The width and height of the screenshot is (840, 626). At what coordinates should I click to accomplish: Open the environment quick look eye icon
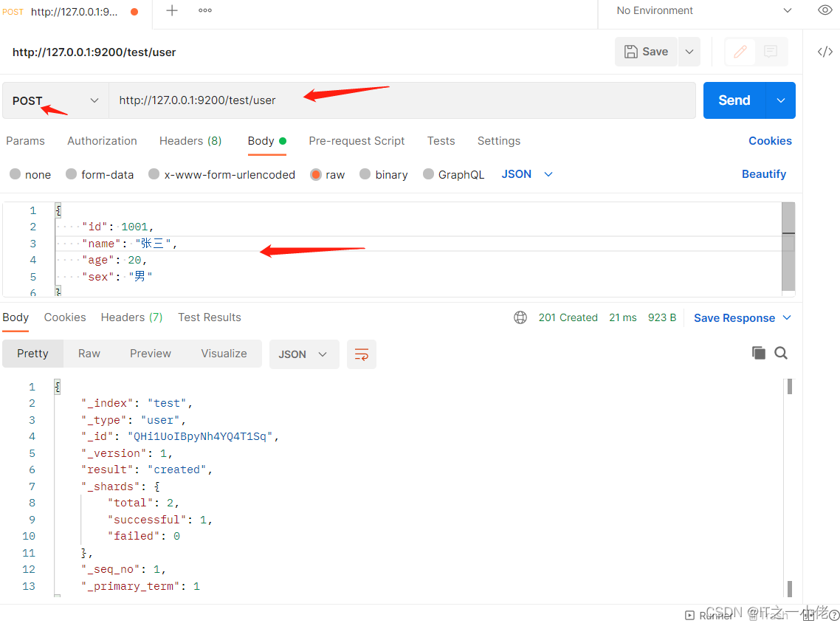825,10
